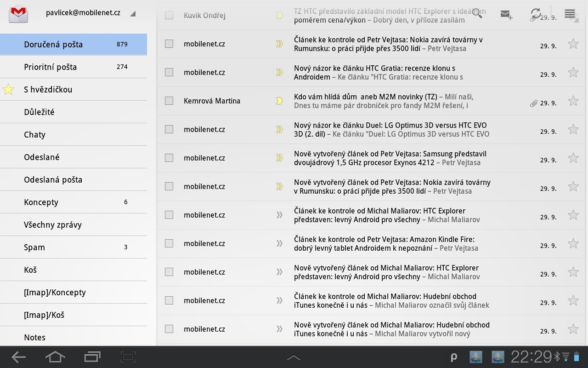Open the search magnifier icon
Image resolution: width=588 pixels, height=368 pixels.
click(x=477, y=14)
